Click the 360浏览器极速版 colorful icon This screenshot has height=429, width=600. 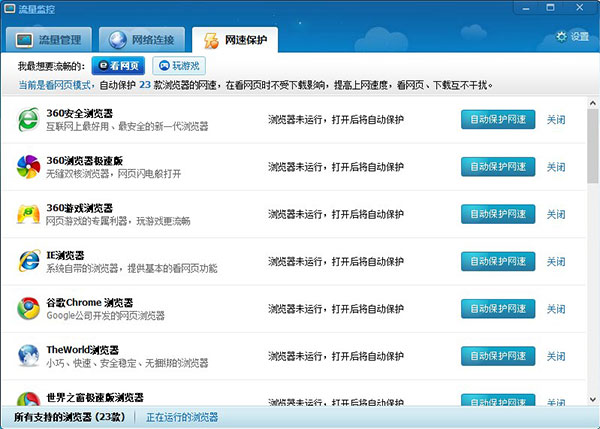tap(29, 166)
